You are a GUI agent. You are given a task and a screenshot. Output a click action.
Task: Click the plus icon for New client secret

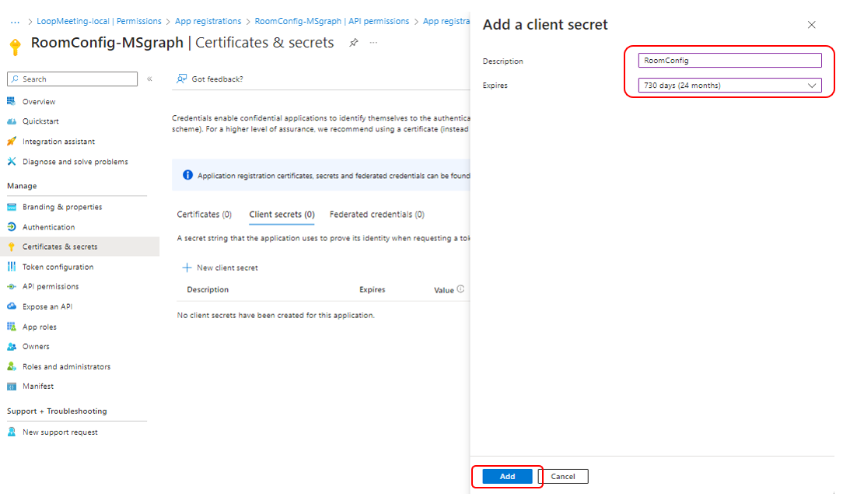tap(187, 268)
